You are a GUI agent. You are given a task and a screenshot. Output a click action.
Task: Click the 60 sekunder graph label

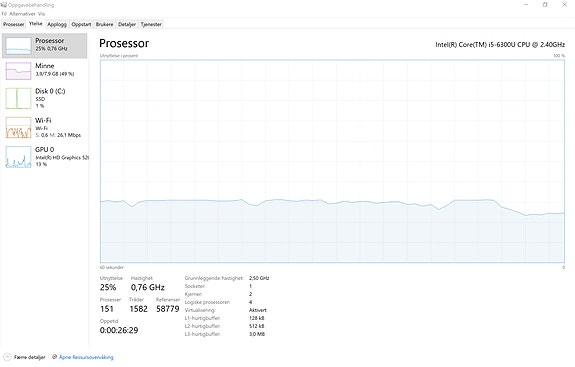click(111, 267)
